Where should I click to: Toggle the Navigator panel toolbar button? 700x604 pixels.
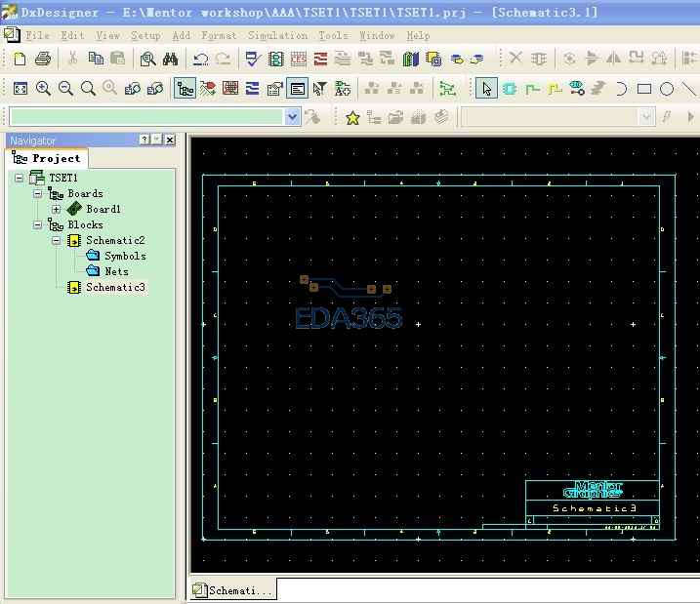pyautogui.click(x=185, y=89)
